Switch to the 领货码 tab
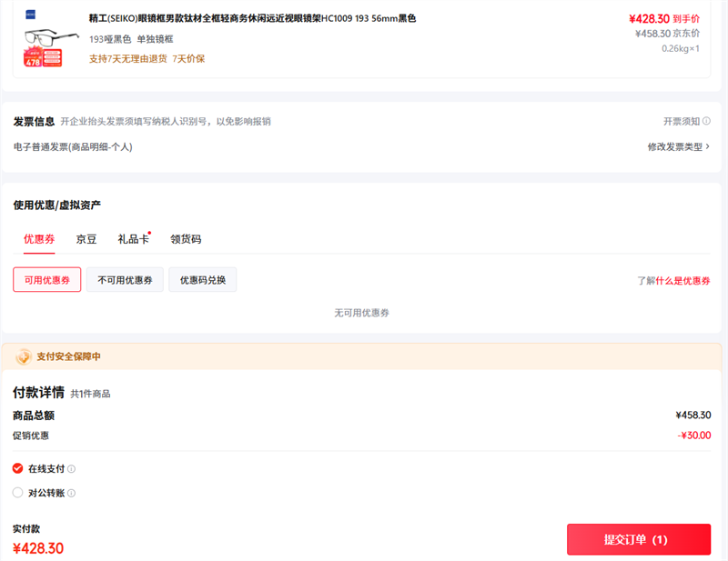The image size is (728, 561). [x=186, y=239]
